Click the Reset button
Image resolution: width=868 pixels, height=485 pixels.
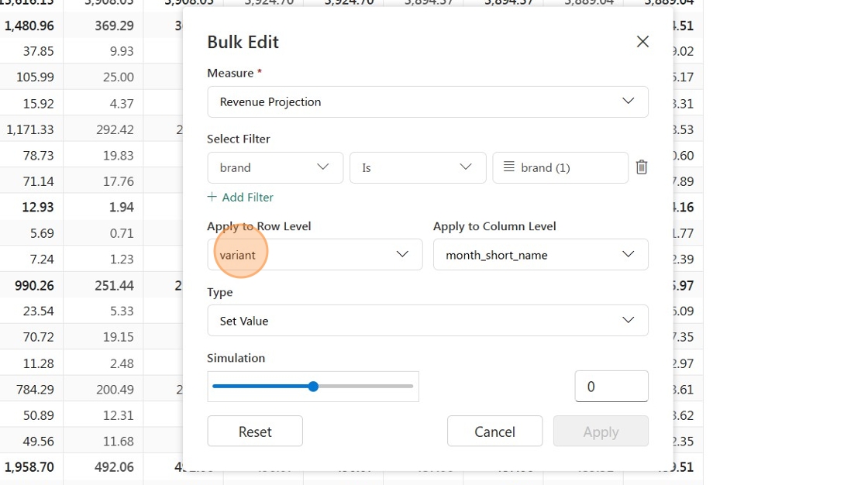pos(255,432)
